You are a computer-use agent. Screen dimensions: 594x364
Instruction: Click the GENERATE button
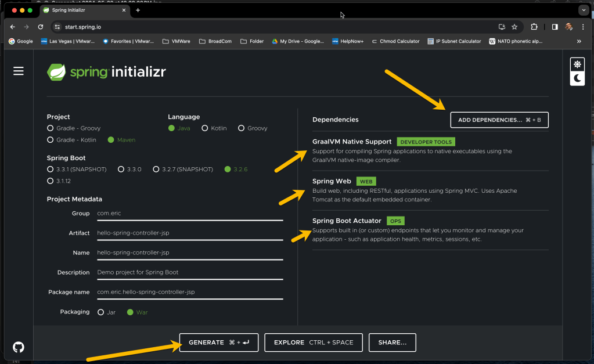tap(219, 343)
